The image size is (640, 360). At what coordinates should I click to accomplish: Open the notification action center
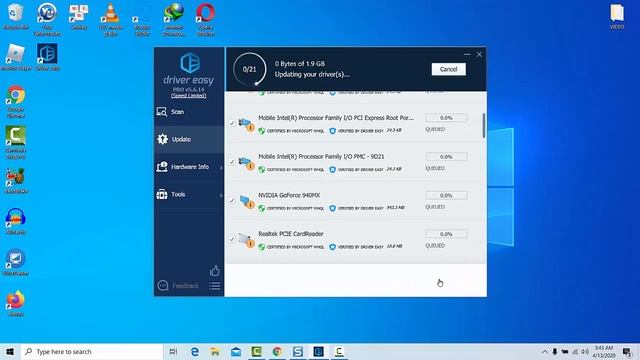click(x=627, y=351)
